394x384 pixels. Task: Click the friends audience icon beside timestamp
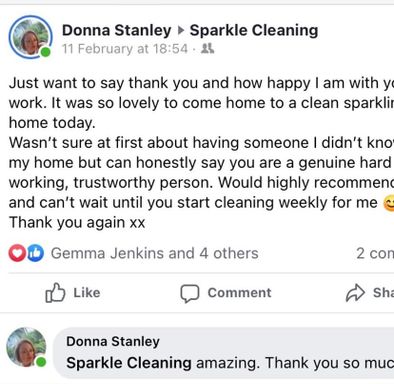pyautogui.click(x=207, y=49)
